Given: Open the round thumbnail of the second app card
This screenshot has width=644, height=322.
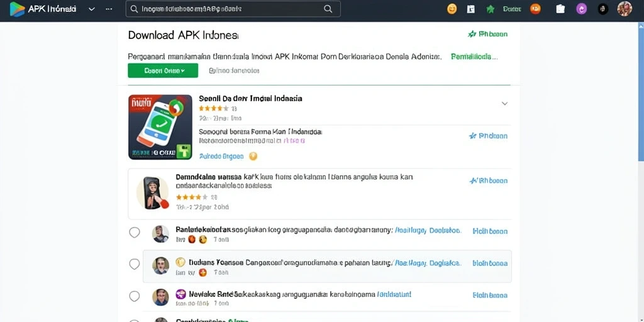Looking at the screenshot, I should (x=152, y=193).
